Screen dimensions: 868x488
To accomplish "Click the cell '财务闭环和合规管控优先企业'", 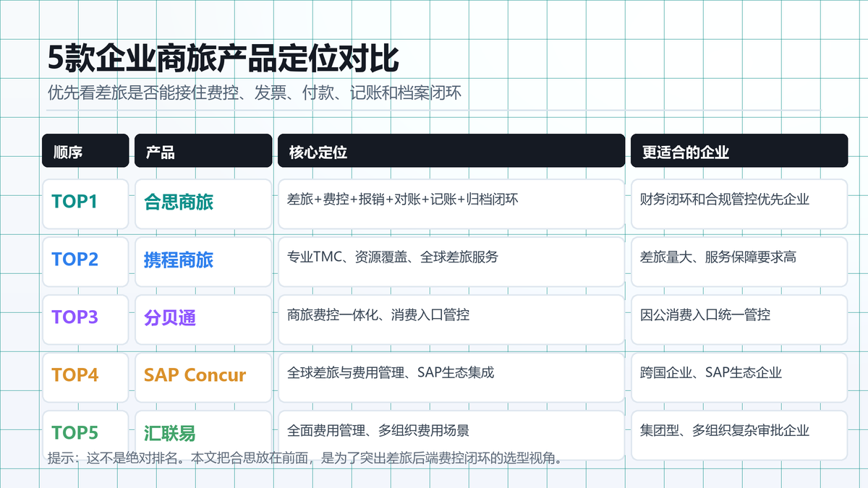I will (739, 204).
